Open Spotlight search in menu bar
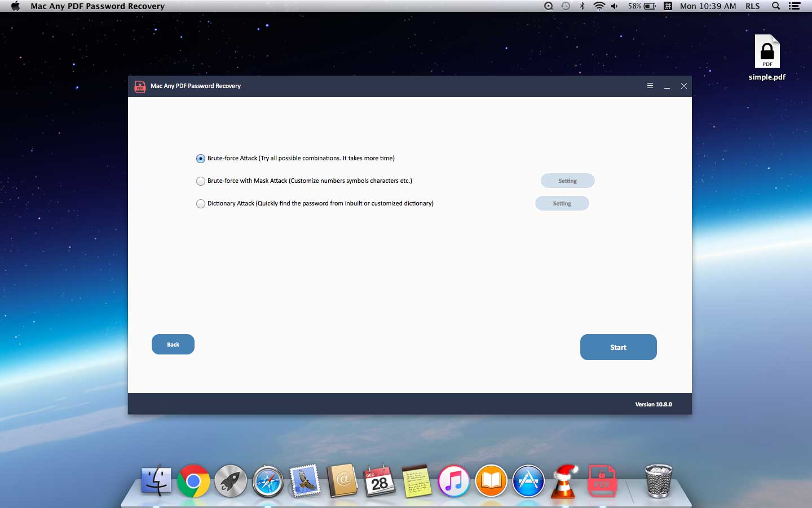The width and height of the screenshot is (812, 508). pyautogui.click(x=776, y=6)
